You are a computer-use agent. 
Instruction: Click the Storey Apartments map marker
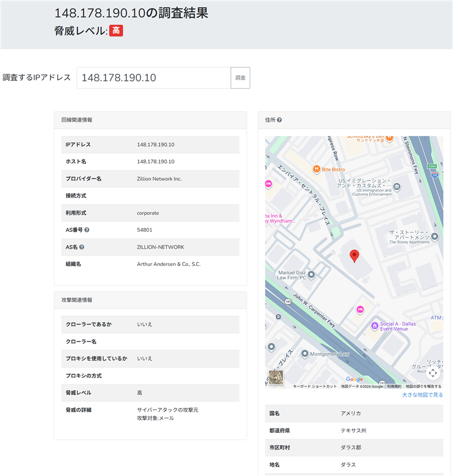434,236
